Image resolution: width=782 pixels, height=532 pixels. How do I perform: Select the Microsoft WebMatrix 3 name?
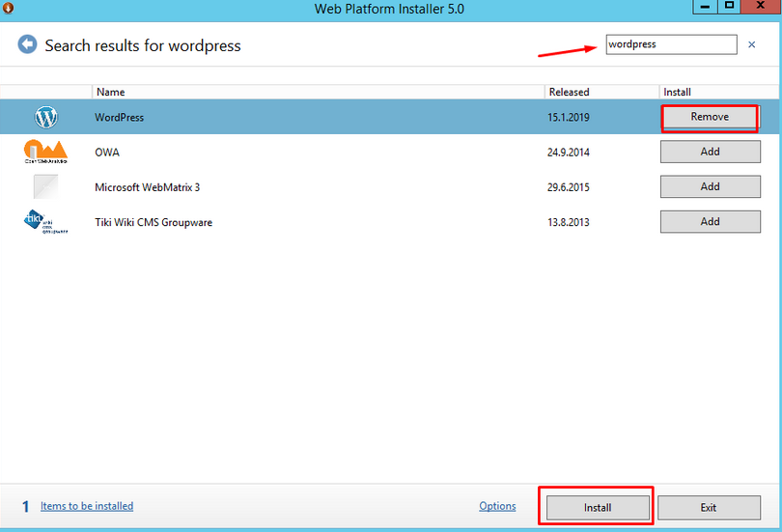coord(147,187)
